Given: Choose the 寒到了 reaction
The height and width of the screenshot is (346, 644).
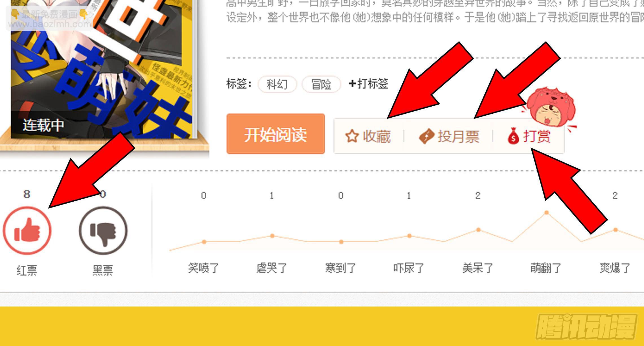Looking at the screenshot, I should pos(340,268).
